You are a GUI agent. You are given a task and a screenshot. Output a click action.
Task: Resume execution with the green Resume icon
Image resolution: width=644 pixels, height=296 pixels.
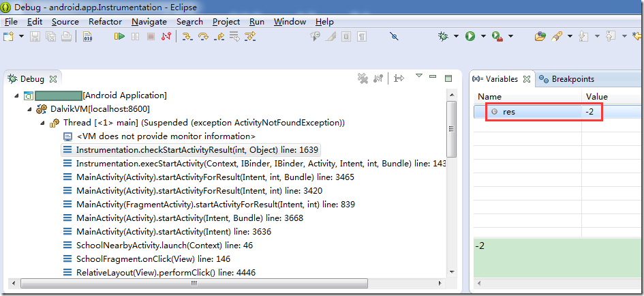coord(119,37)
